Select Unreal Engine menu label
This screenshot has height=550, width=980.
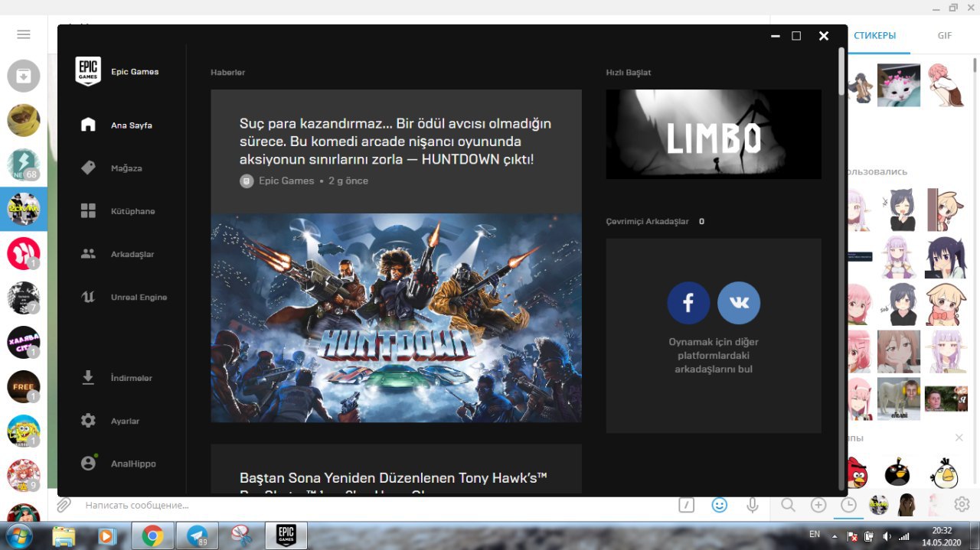(139, 298)
